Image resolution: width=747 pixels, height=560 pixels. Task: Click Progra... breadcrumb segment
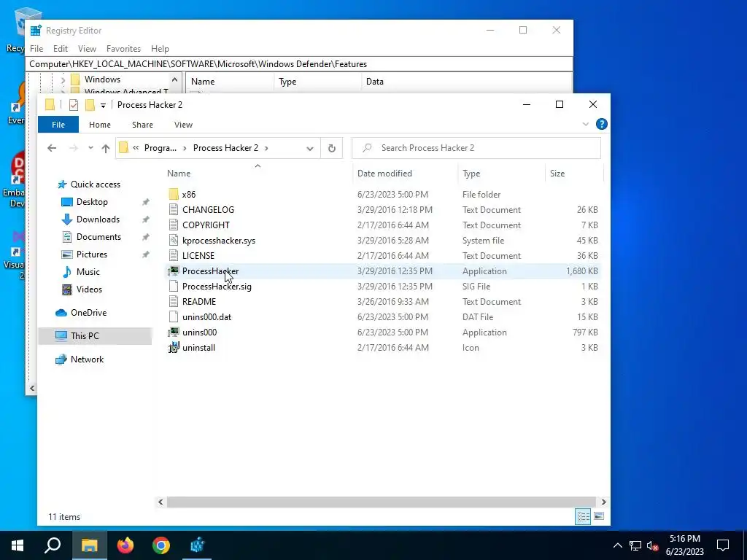[160, 148]
